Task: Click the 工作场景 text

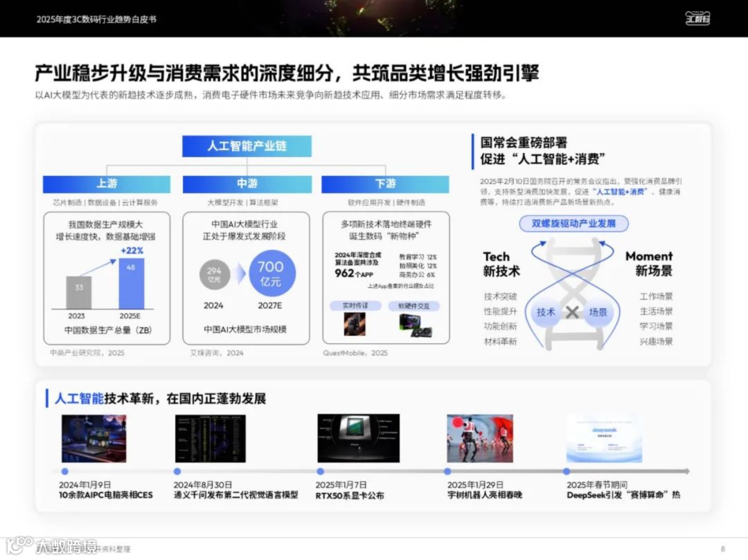Action: coord(656,296)
